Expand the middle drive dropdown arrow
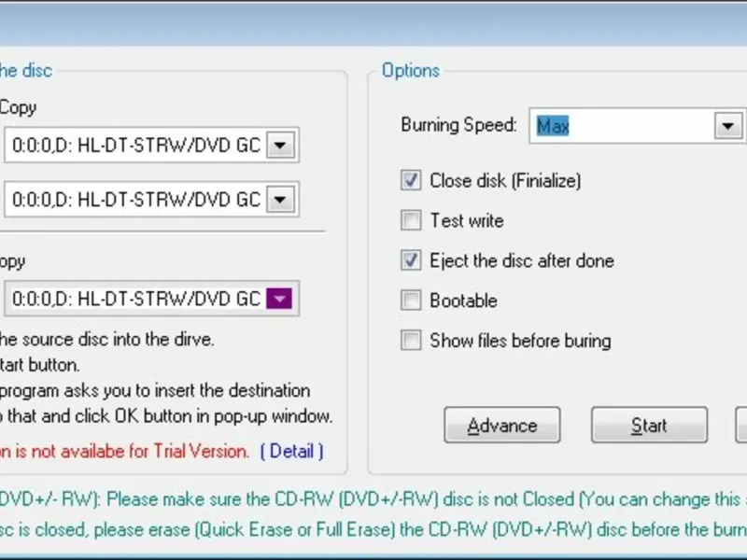The image size is (747, 560). coord(281,199)
